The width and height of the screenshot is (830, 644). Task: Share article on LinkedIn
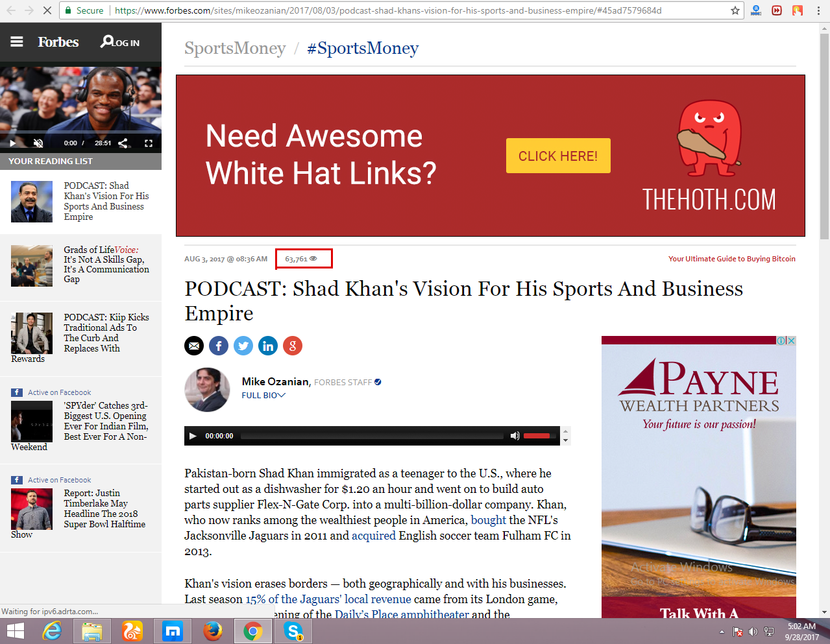point(268,346)
